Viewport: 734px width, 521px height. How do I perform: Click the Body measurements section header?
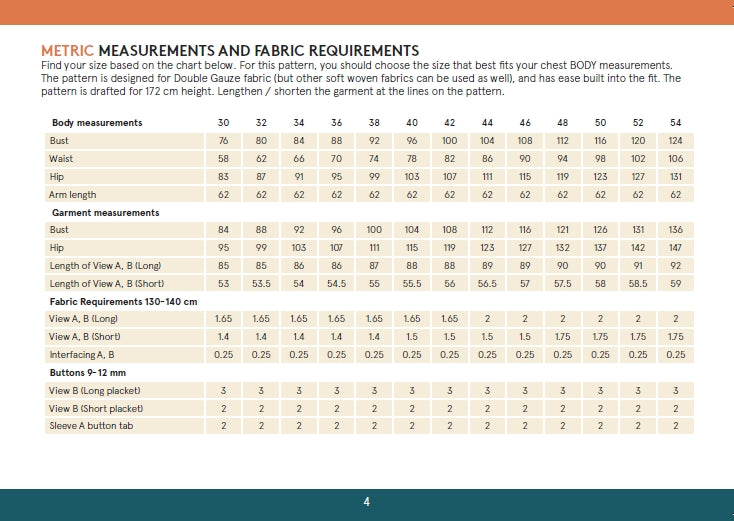point(97,123)
